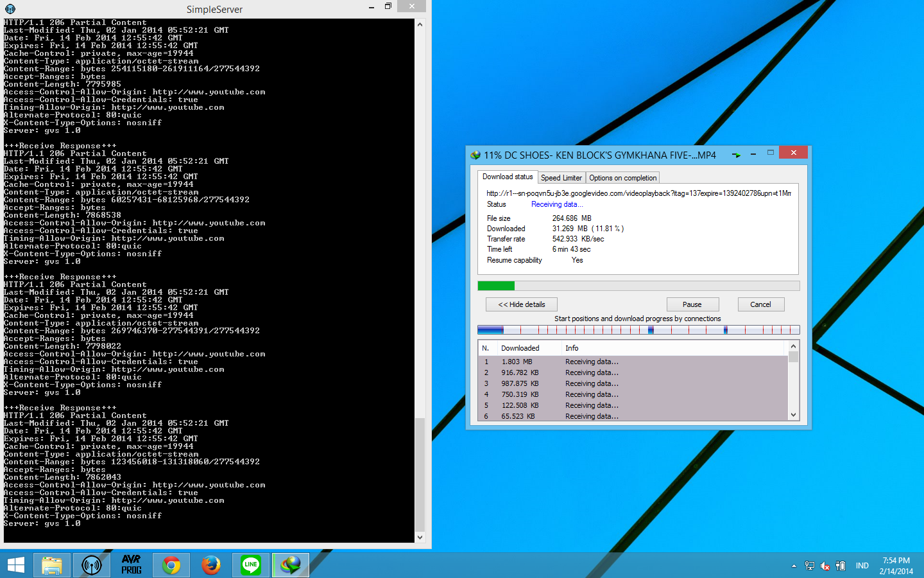Click console line 'Content-Length: 7862043'
This screenshot has height=578, width=924.
point(62,477)
